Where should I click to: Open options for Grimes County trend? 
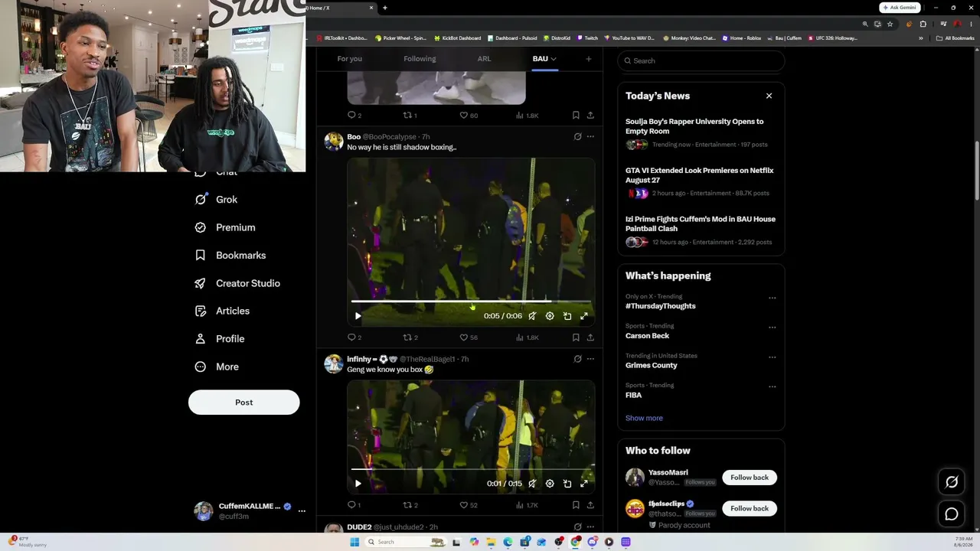click(772, 357)
